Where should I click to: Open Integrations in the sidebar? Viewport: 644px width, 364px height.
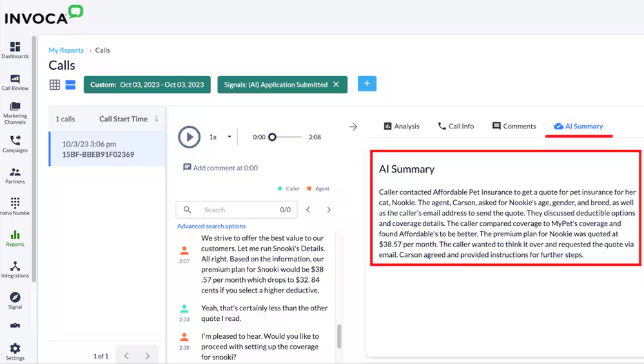(x=15, y=270)
